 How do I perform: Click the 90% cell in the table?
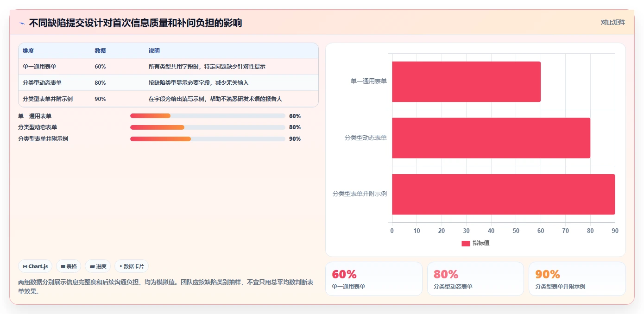100,99
